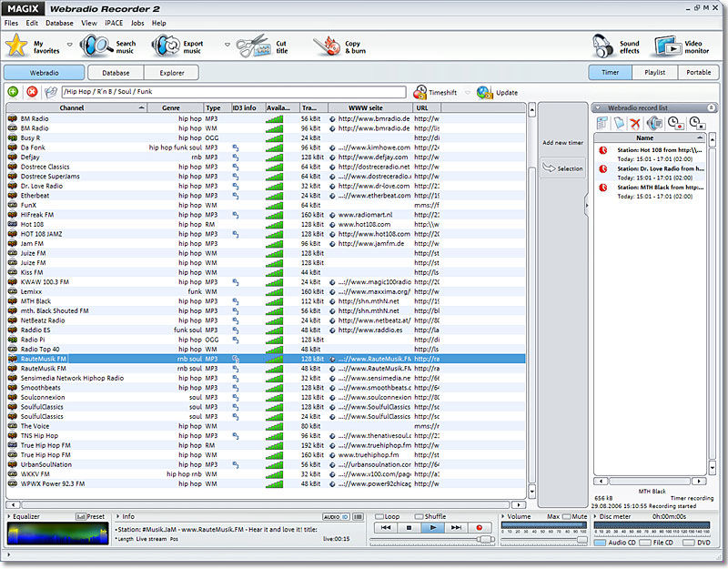Remove station with the red X icon

click(x=32, y=92)
